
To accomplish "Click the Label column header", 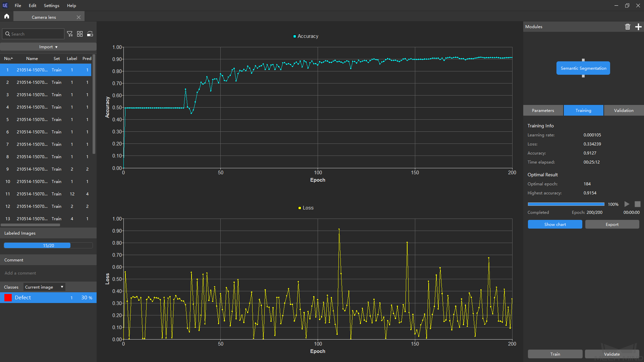I will (x=72, y=58).
